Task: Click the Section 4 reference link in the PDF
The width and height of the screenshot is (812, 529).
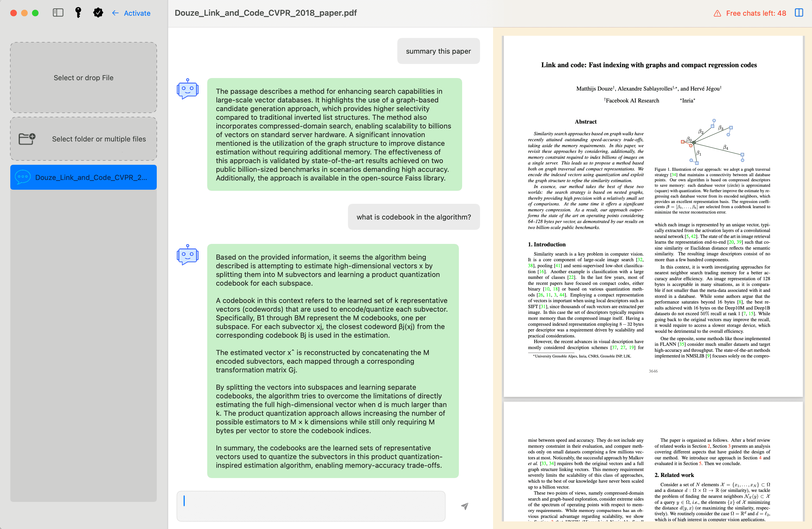Action: (x=760, y=458)
